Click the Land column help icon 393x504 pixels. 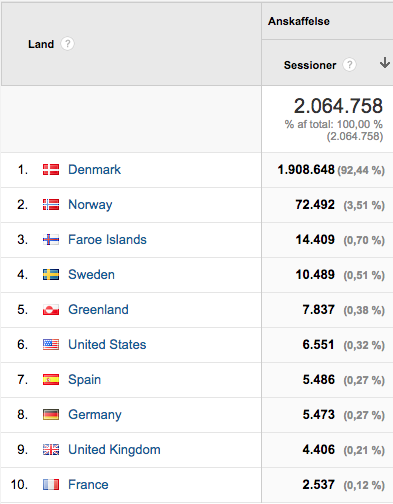(67, 44)
